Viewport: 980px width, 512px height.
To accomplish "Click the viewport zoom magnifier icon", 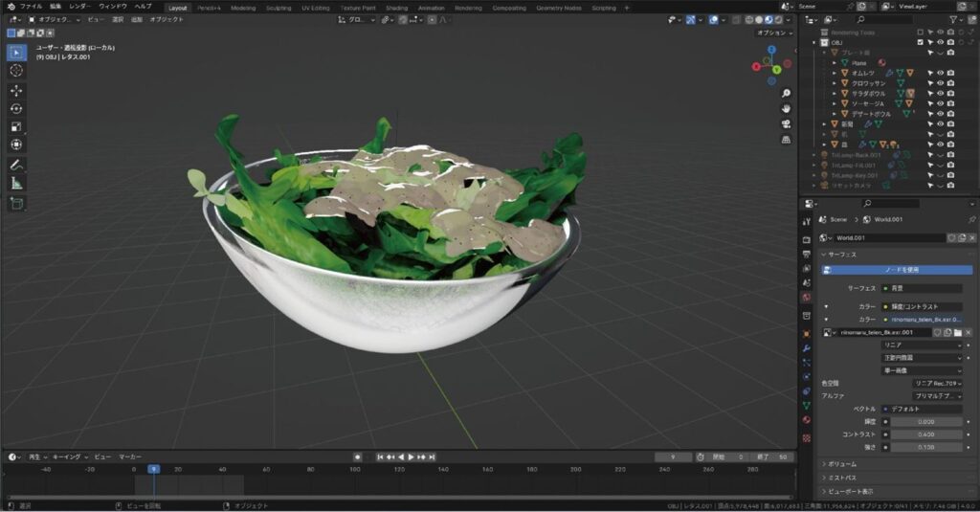I will coord(786,93).
